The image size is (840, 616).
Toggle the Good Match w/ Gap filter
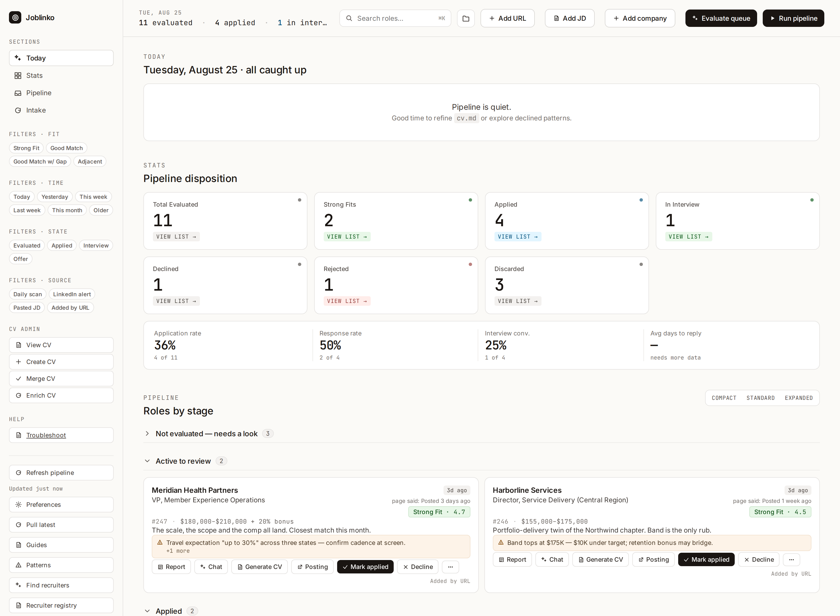(40, 162)
